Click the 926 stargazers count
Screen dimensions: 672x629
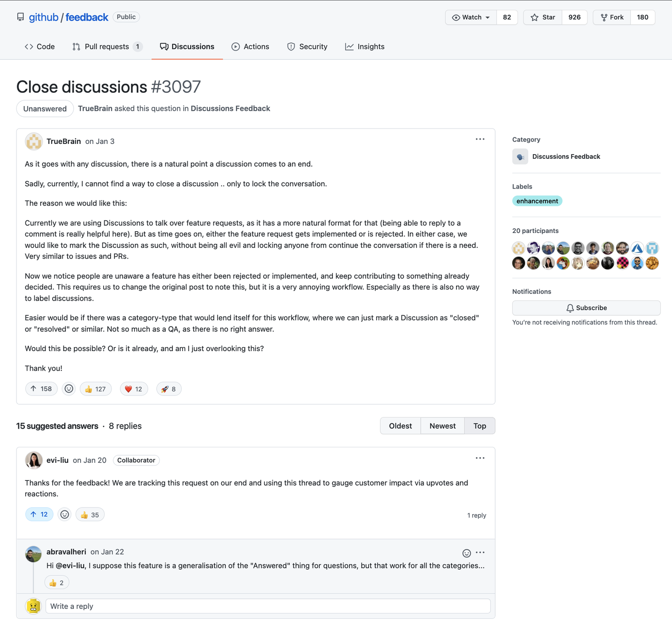pos(574,17)
